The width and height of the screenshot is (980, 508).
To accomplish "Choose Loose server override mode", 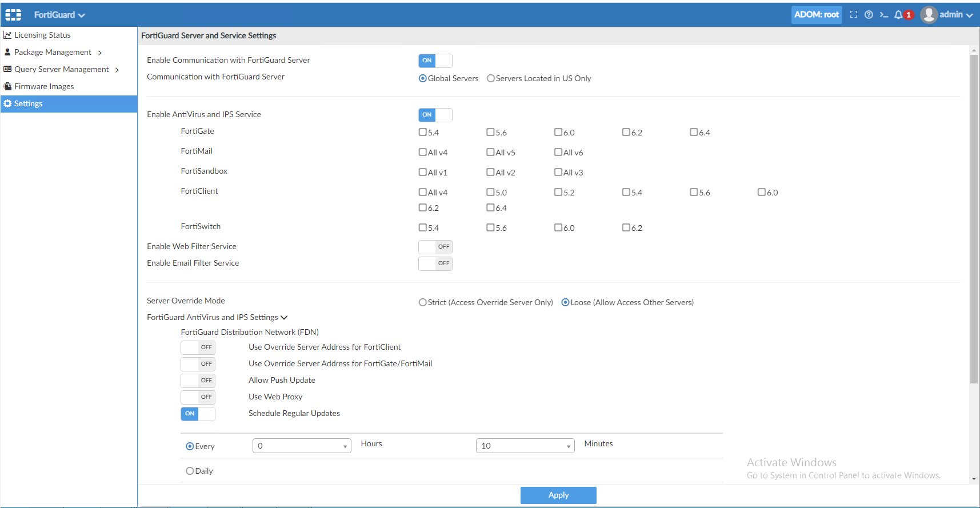I will point(565,302).
